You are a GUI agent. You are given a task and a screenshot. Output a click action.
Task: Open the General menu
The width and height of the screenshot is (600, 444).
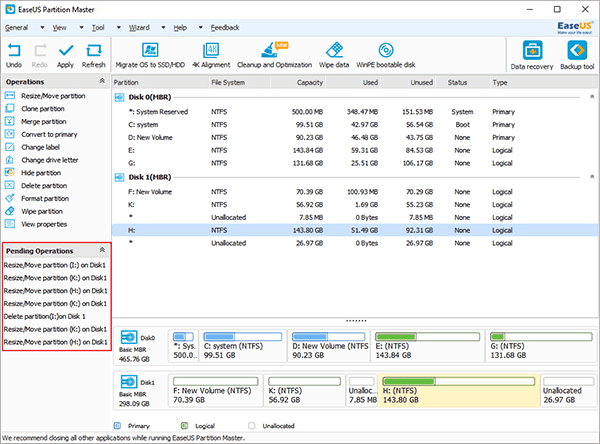16,28
